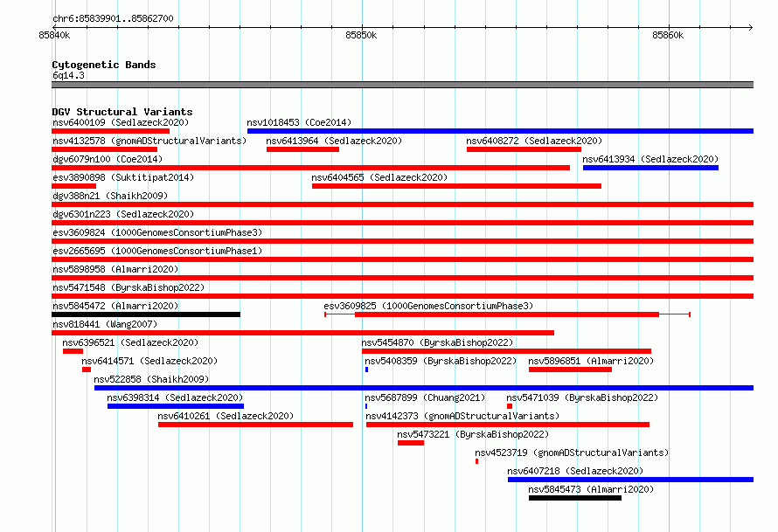The width and height of the screenshot is (778, 532).
Task: Click the left arrow on ruler
Action: tap(54, 27)
